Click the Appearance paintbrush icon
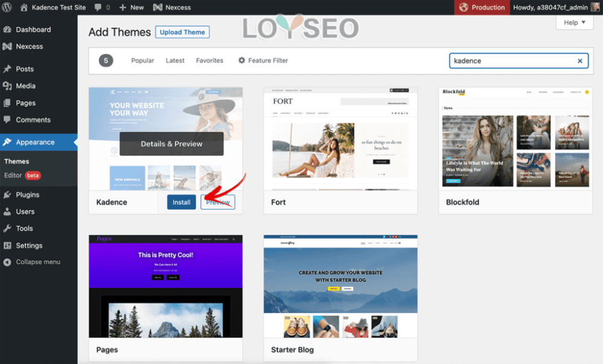 click(7, 142)
